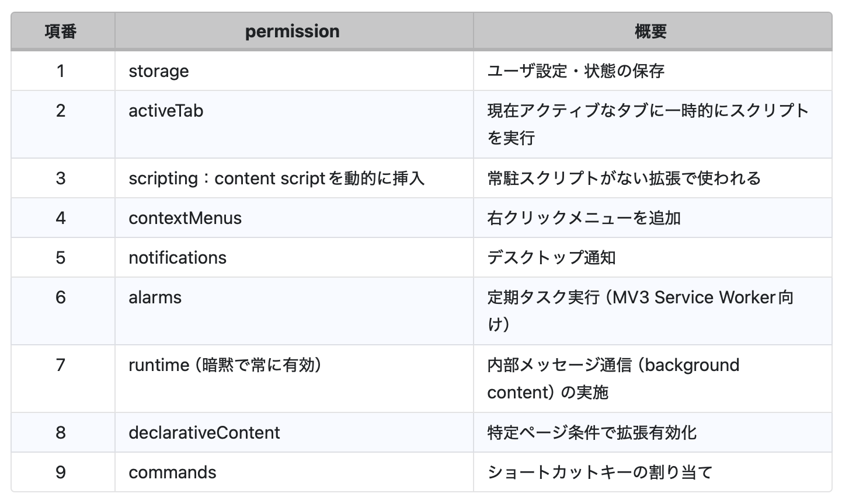Click the declarativeContent permission cell
842x504 pixels.
click(204, 433)
